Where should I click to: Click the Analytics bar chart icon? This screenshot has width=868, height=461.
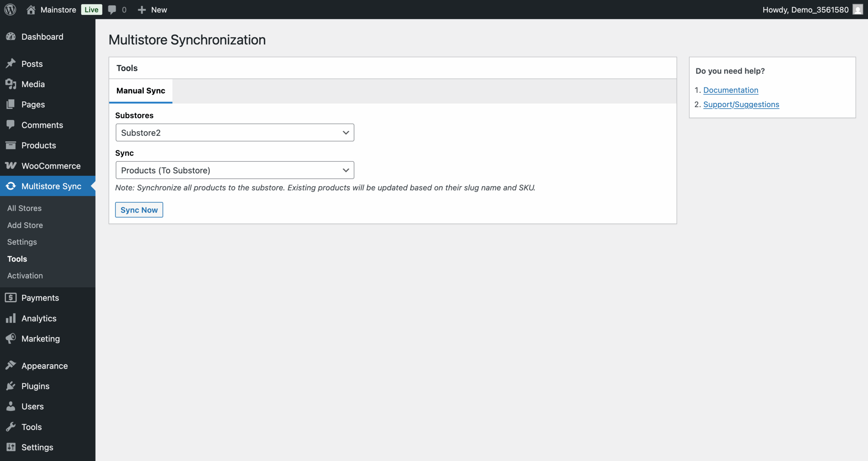pos(11,318)
